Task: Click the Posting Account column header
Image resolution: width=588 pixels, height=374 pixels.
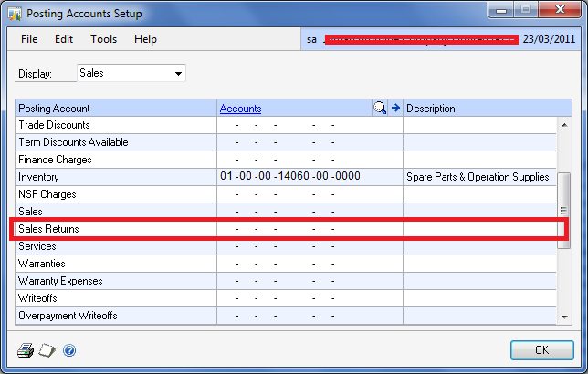Action: pos(116,108)
